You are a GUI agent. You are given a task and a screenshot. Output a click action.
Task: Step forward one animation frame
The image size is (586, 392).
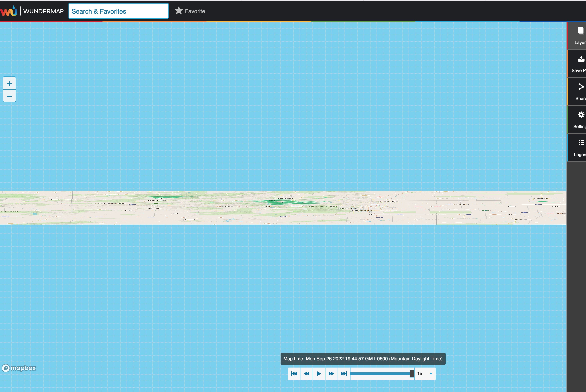331,374
